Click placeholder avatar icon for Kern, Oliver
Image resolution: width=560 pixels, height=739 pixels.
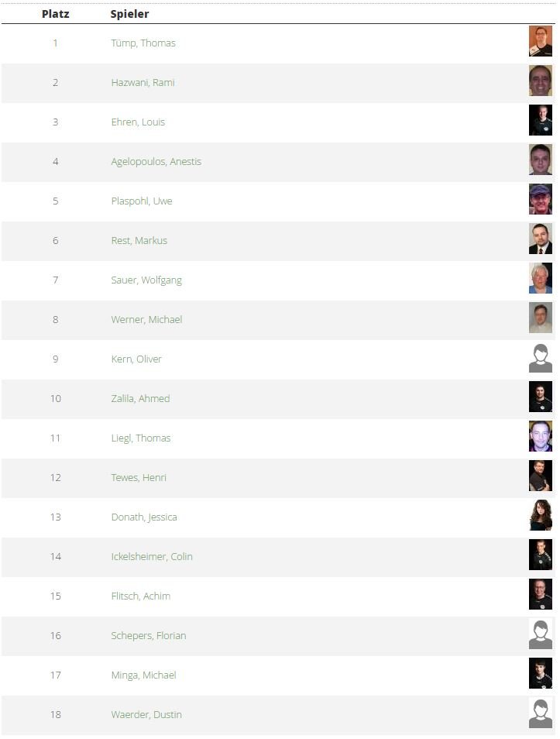tap(540, 359)
